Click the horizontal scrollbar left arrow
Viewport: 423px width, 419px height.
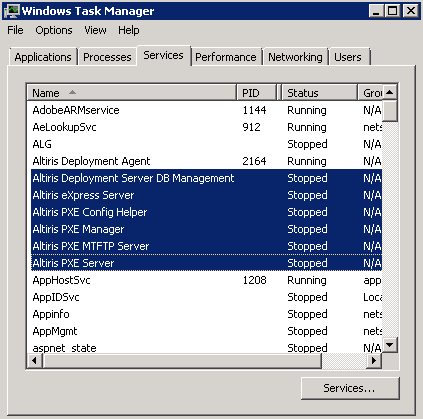(35, 361)
